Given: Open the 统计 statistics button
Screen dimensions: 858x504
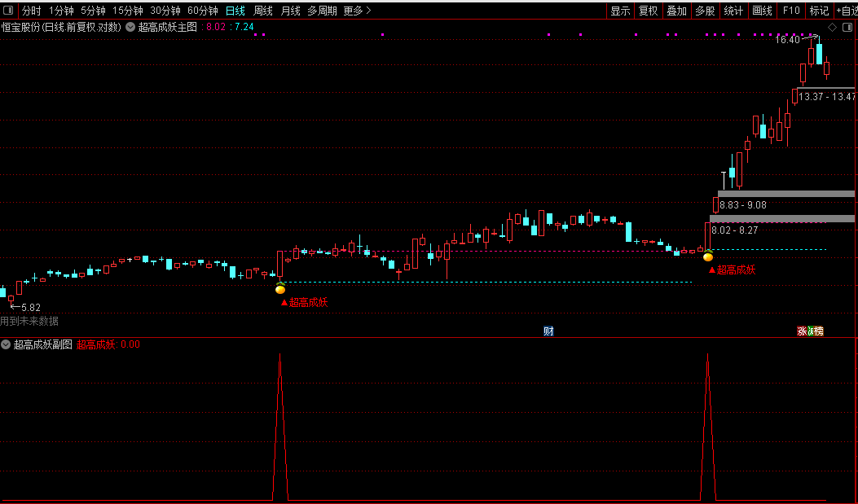Looking at the screenshot, I should point(733,11).
